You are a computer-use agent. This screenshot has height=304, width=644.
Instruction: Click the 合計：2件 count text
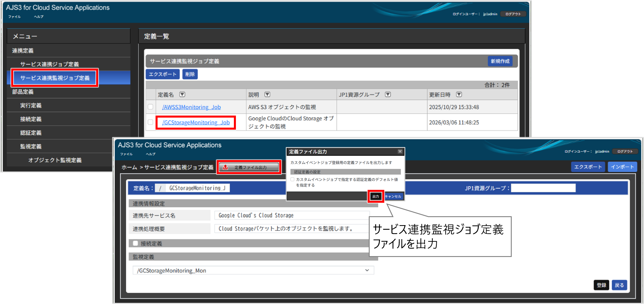click(x=497, y=85)
